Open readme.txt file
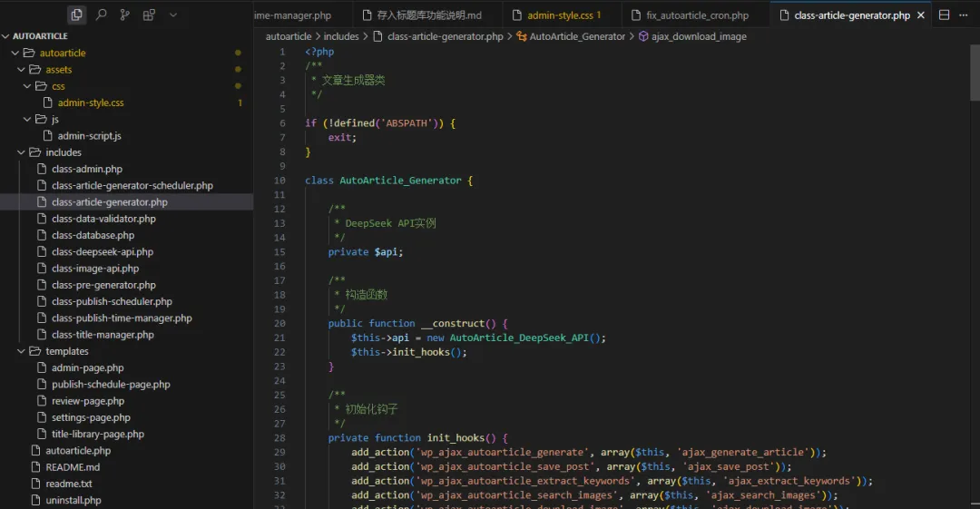980x509 pixels. (x=69, y=484)
